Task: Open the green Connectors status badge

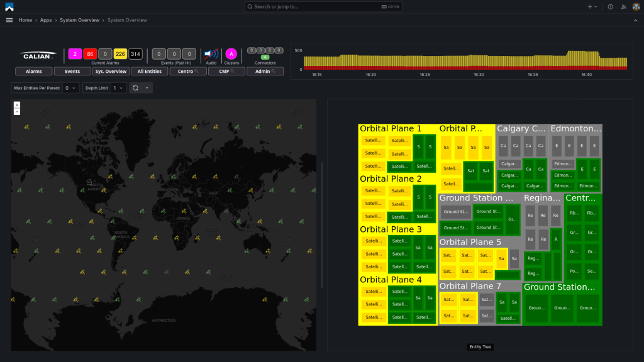Action: 265,57
